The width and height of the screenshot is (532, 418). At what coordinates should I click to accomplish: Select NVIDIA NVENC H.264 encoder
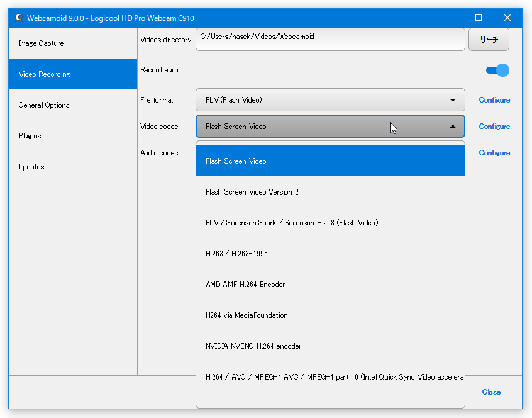[330, 346]
